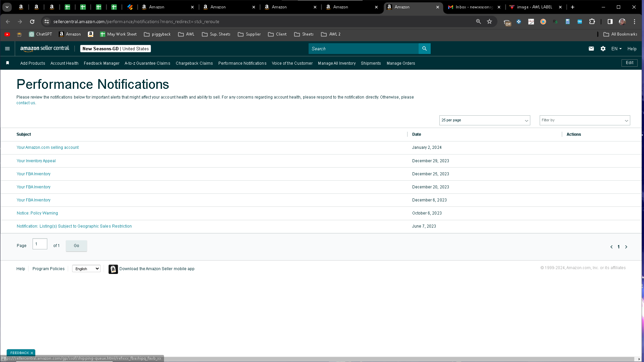Bookmark this page with the star icon
Viewport: 644px width, 362px height.
(x=489, y=21)
